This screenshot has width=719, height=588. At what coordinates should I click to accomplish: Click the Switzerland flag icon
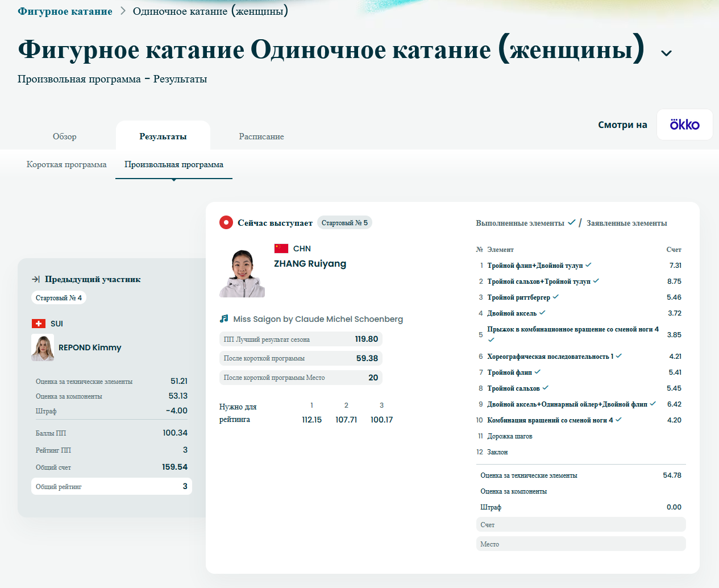39,324
